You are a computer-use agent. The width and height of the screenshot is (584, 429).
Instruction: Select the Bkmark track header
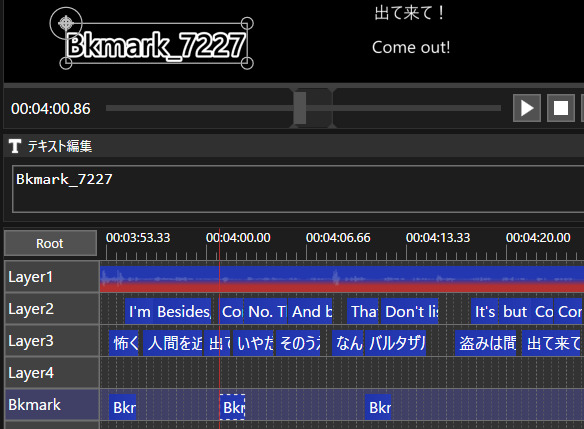51,405
